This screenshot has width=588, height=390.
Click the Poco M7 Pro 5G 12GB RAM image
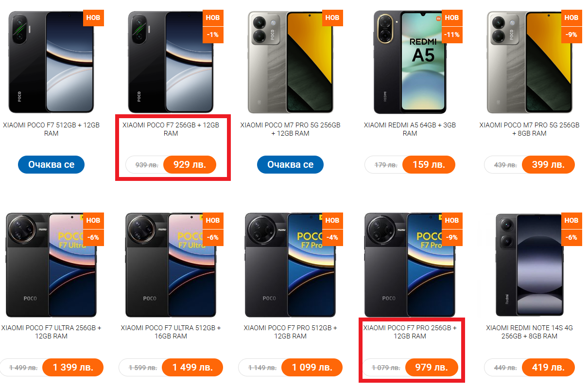[290, 62]
